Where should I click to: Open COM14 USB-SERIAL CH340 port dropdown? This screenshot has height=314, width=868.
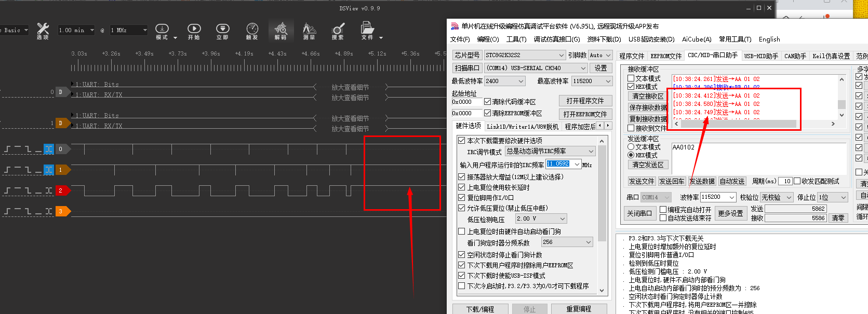(x=536, y=68)
